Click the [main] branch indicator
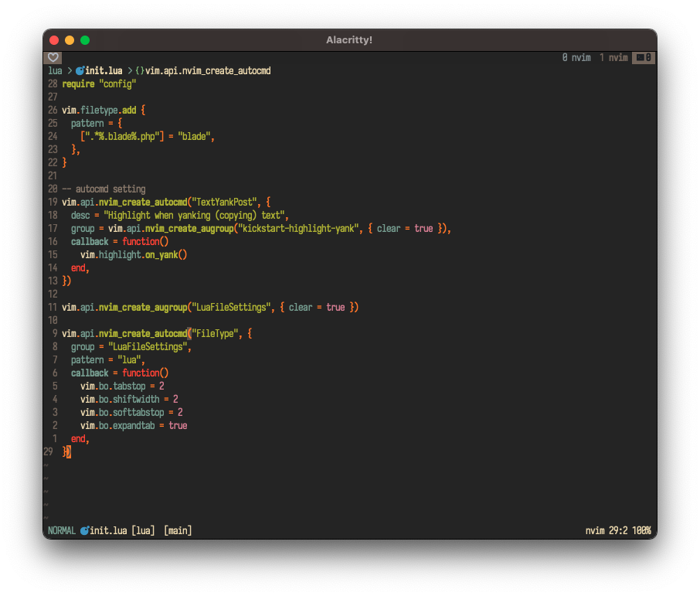The width and height of the screenshot is (700, 596). point(178,531)
